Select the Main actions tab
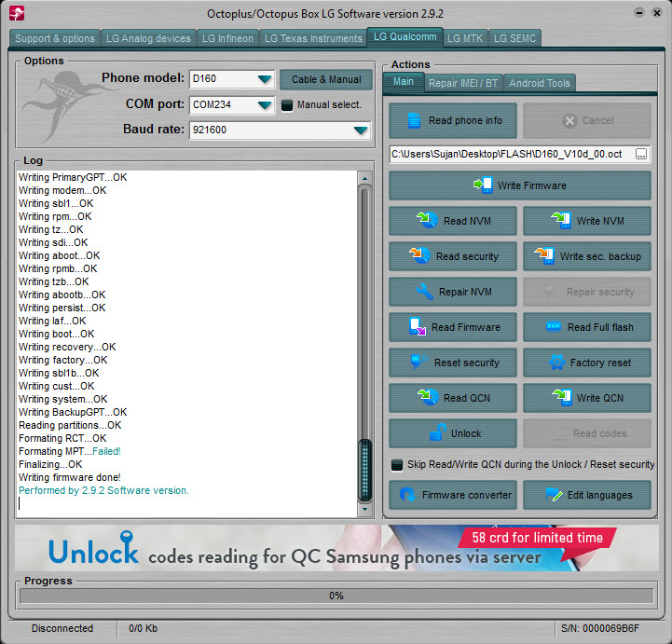Screen dimensions: 672x644 pos(403,82)
